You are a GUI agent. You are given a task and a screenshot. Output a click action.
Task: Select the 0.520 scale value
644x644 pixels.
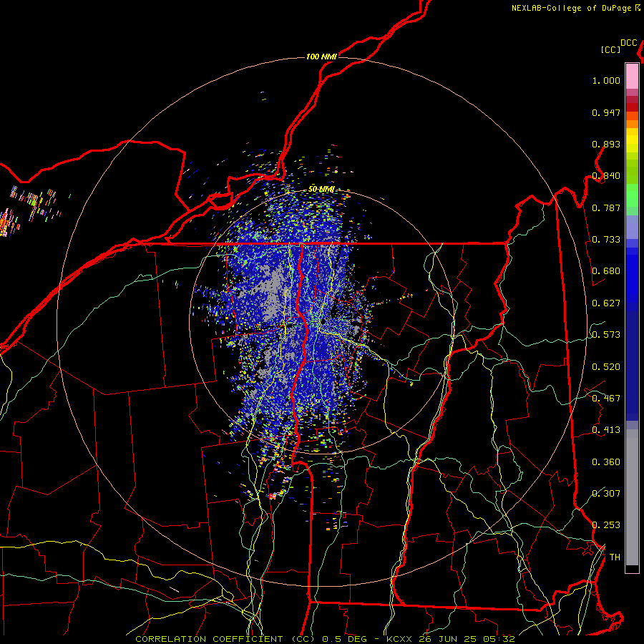(x=606, y=367)
